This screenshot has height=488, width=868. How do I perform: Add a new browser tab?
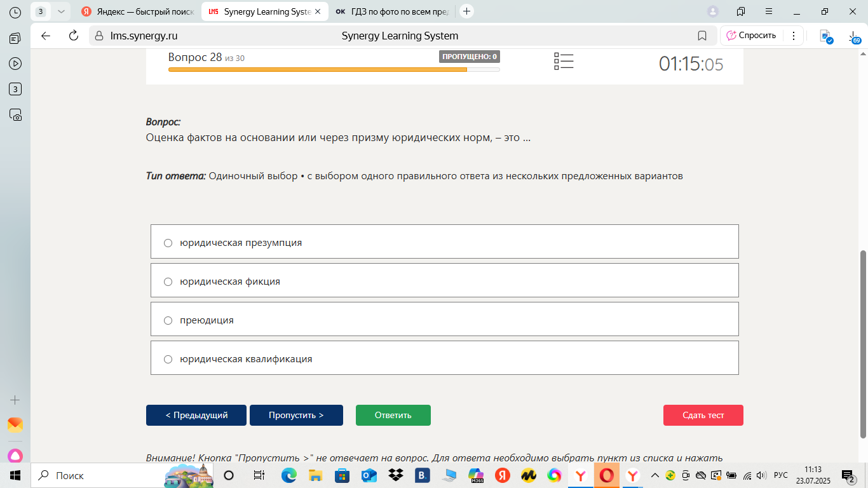pyautogui.click(x=467, y=11)
